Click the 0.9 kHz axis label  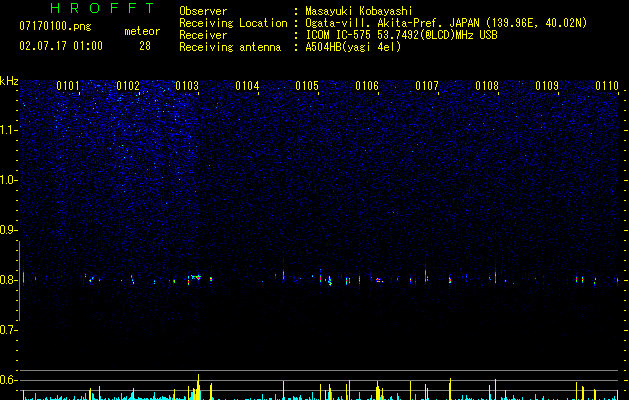8,230
